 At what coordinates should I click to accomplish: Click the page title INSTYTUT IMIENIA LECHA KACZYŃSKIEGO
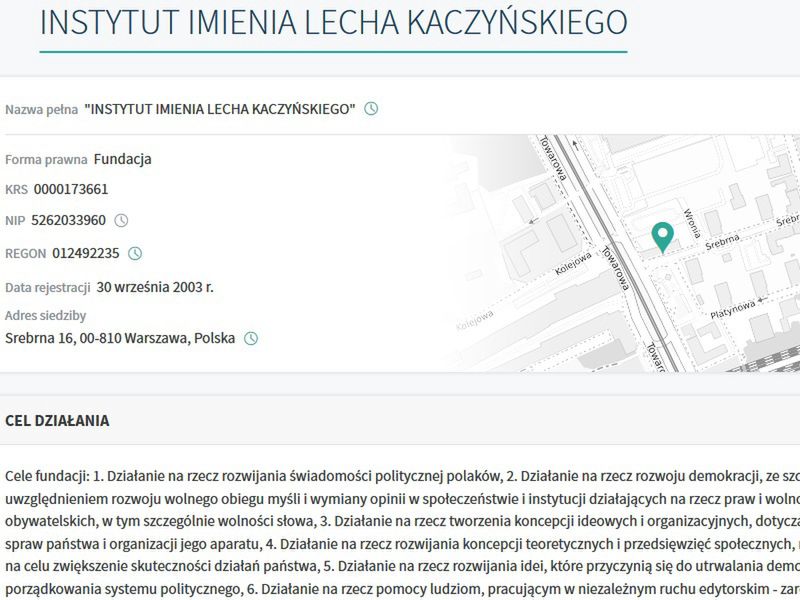click(x=334, y=22)
